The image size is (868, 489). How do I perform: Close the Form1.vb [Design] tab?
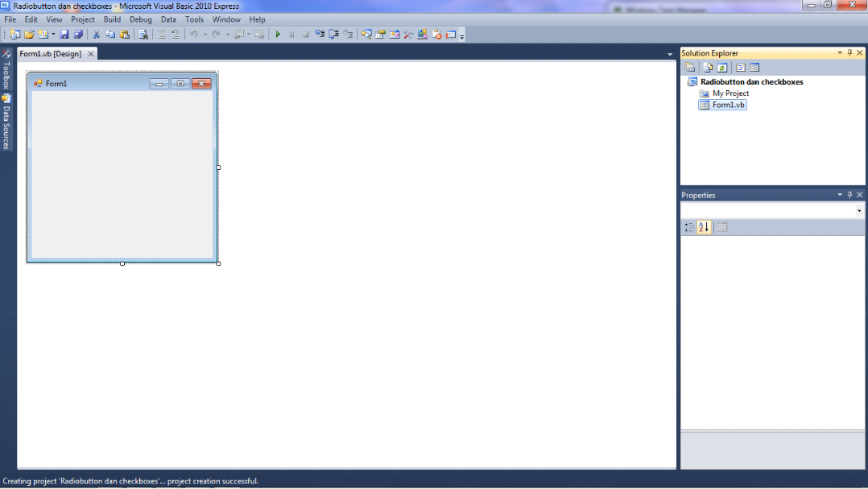(91, 54)
